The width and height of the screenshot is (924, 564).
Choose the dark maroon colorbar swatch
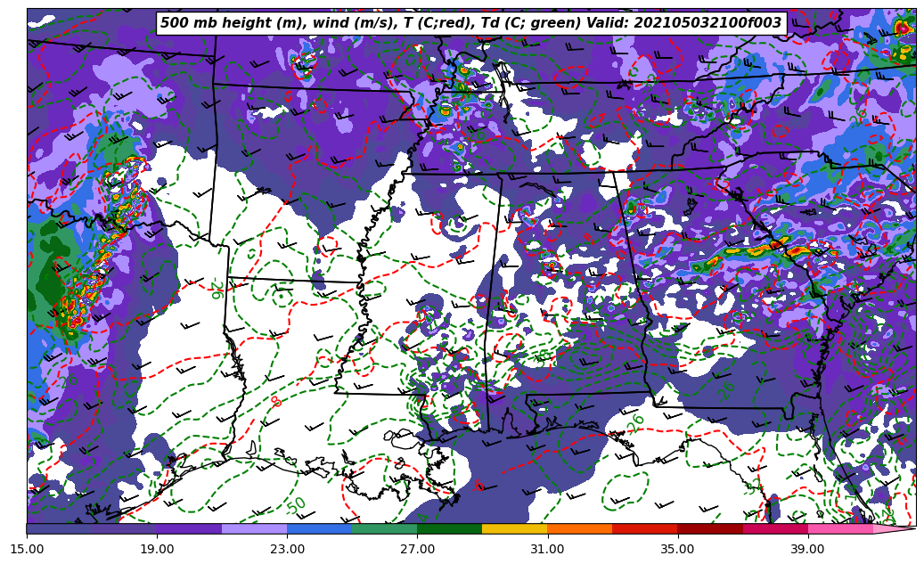pos(709,529)
